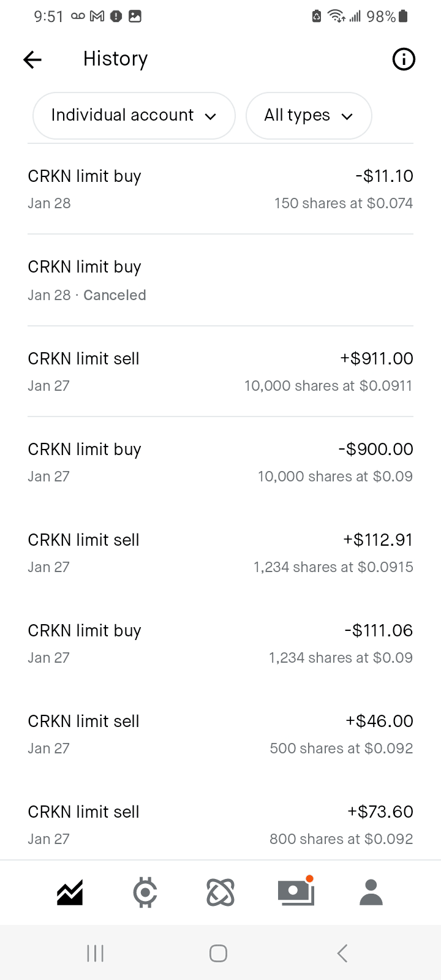
Task: View the canceled CRKN limit buy order
Action: tap(221, 281)
